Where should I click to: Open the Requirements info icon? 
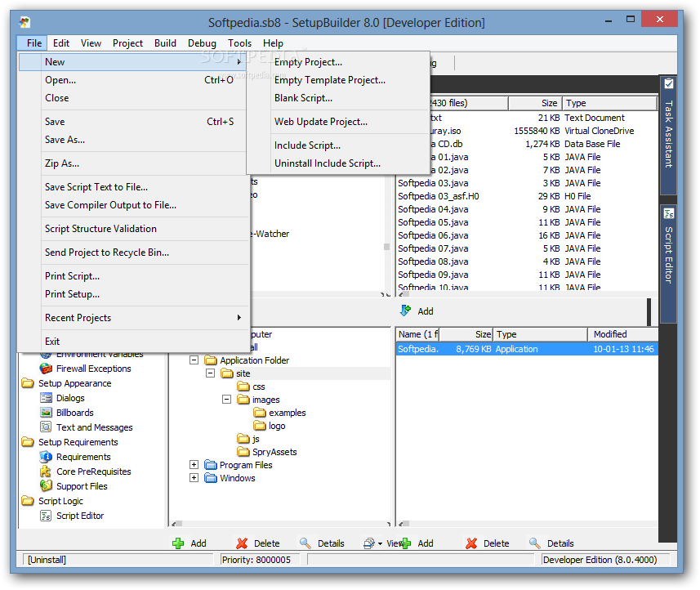pyautogui.click(x=46, y=457)
